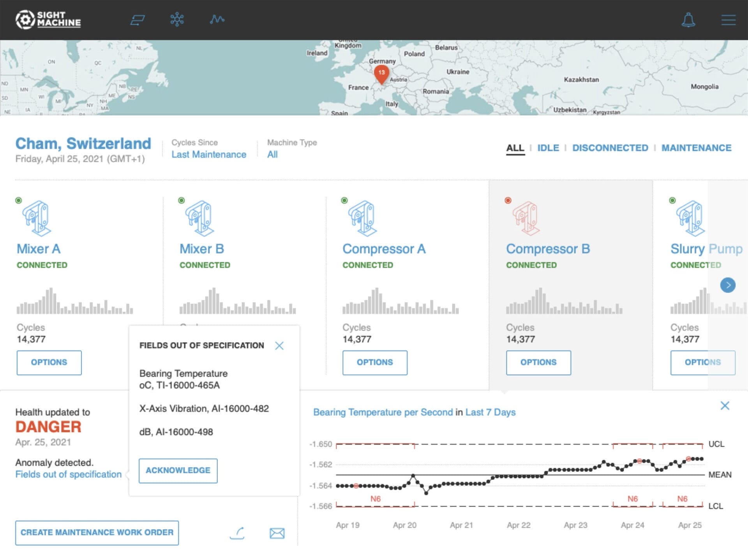The height and width of the screenshot is (560, 748).
Task: Open Options for Compressor B
Action: click(x=538, y=362)
